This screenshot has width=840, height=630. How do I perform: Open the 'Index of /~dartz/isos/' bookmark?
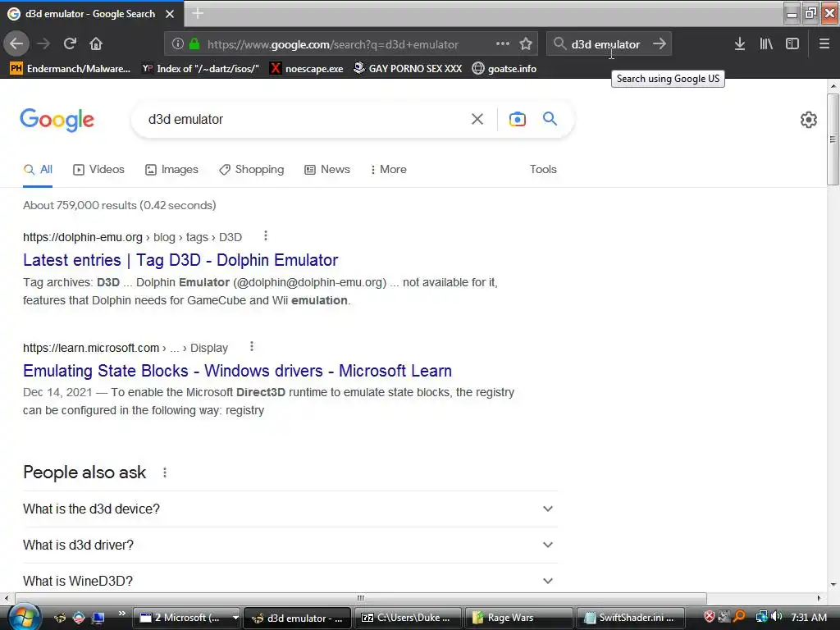200,69
